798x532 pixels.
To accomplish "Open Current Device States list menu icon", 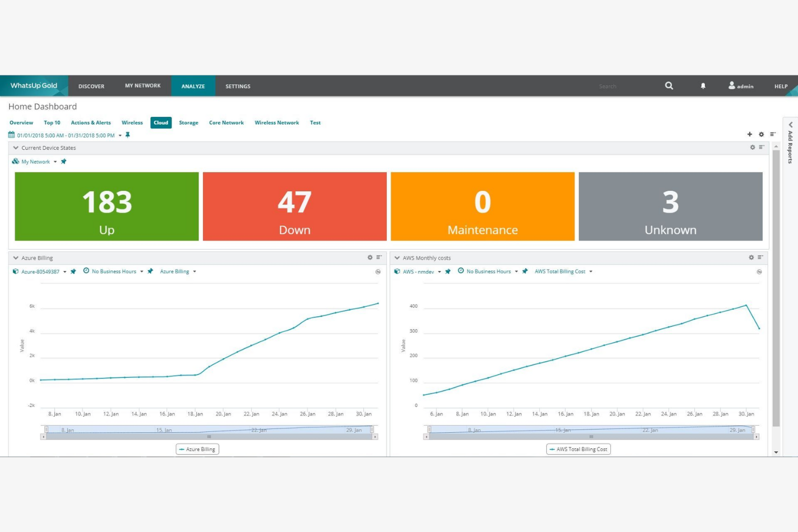I will coord(761,147).
